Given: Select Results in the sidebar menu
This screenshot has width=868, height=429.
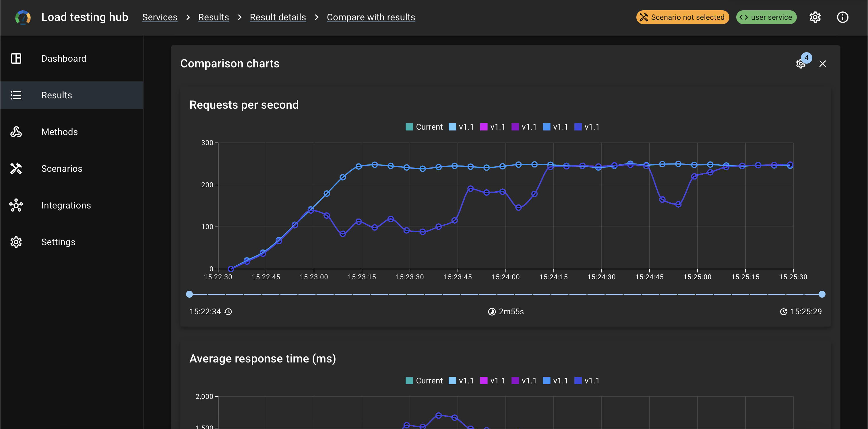Looking at the screenshot, I should (x=71, y=95).
